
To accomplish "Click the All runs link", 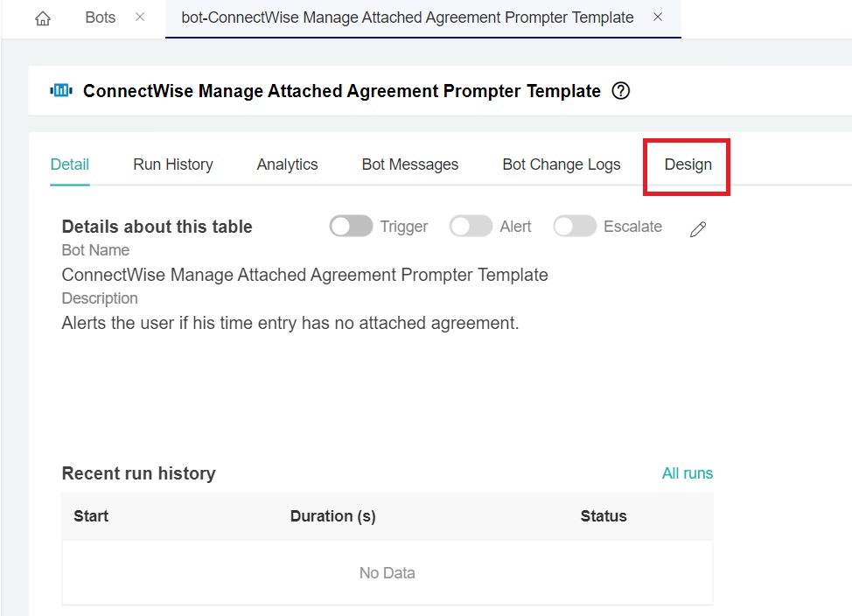I will [x=687, y=473].
